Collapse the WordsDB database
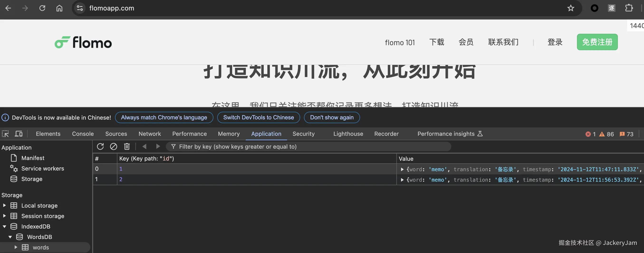Viewport: 644px width, 253px height. (x=10, y=237)
